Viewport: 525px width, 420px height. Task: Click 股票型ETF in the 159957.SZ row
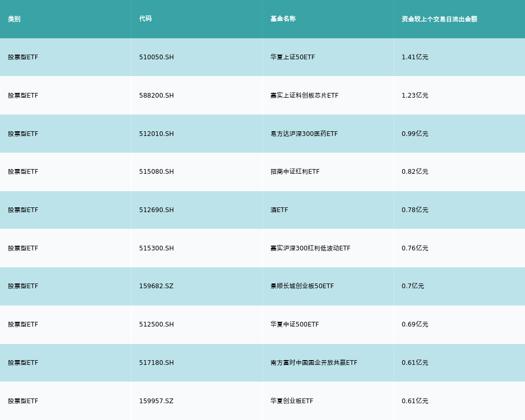click(x=23, y=401)
